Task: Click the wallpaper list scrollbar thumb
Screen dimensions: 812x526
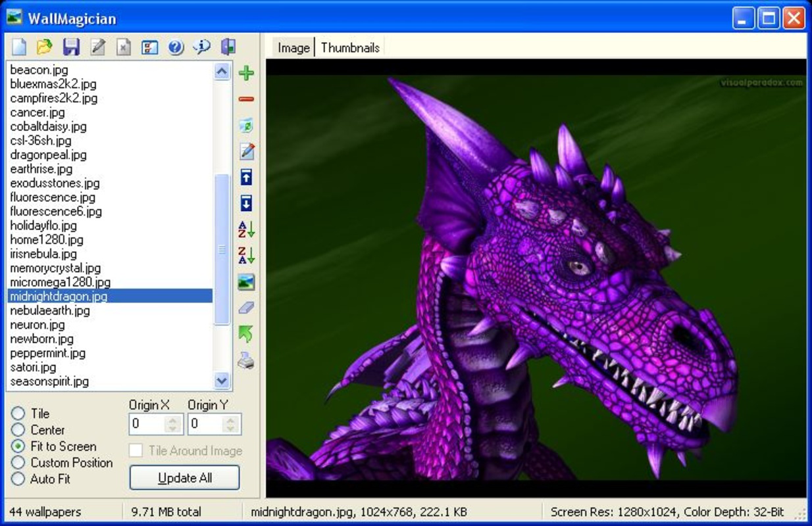Action: coord(222,249)
